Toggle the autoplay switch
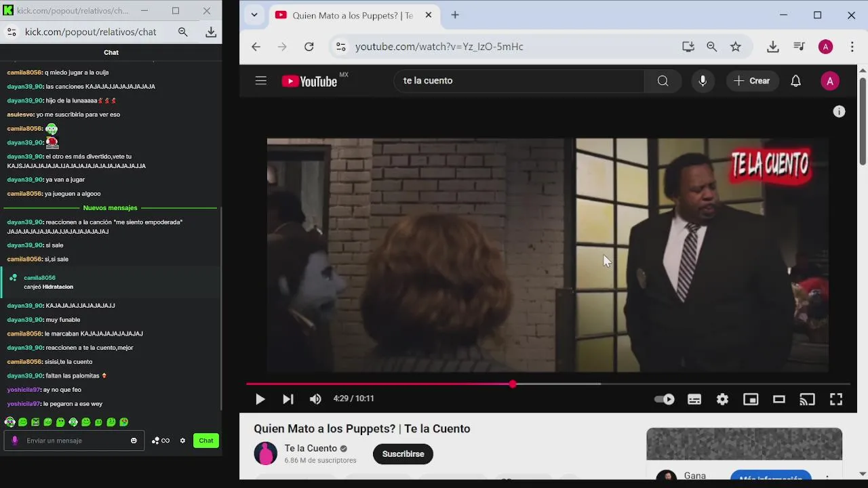This screenshot has height=488, width=868. pyautogui.click(x=665, y=399)
